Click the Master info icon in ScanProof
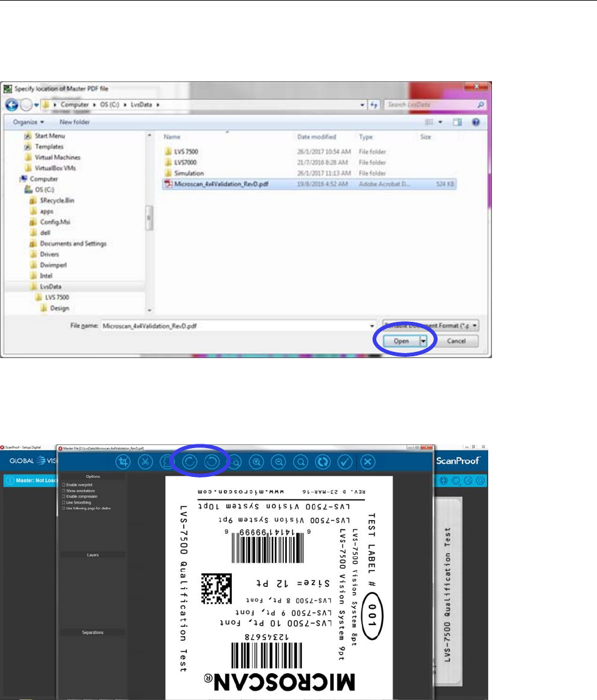This screenshot has height=700, width=597. click(x=10, y=481)
